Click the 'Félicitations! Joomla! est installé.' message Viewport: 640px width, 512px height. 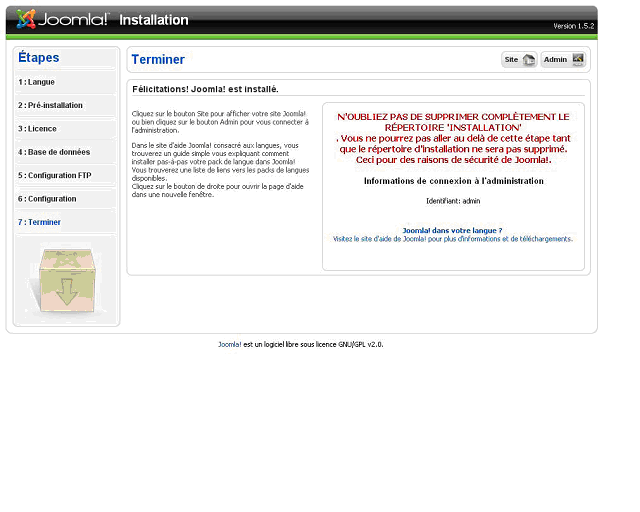(205, 89)
